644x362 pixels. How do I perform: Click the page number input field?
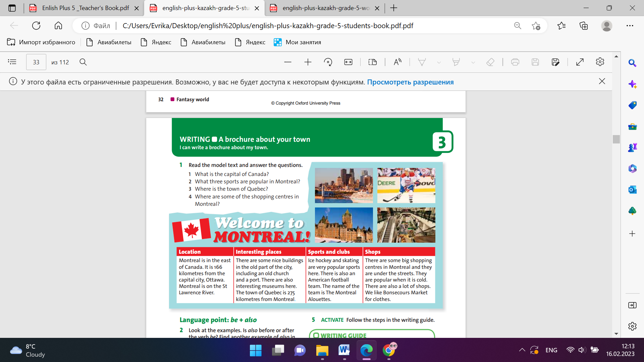(x=36, y=62)
